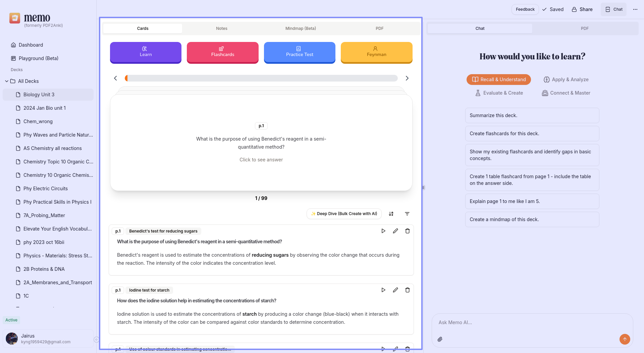The width and height of the screenshot is (644, 353).
Task: Click the attachment paperclip icon
Action: pyautogui.click(x=440, y=339)
